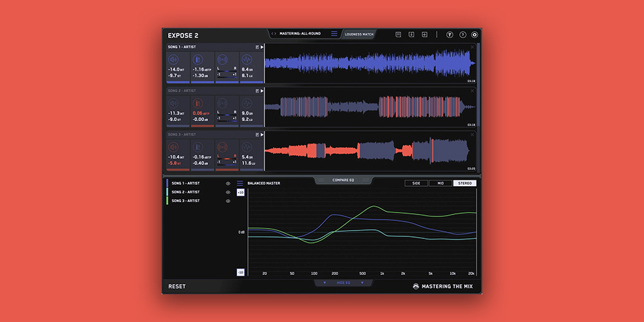644x322 pixels.
Task: Click the small square icon beside Song 3 title
Action: coord(256,135)
